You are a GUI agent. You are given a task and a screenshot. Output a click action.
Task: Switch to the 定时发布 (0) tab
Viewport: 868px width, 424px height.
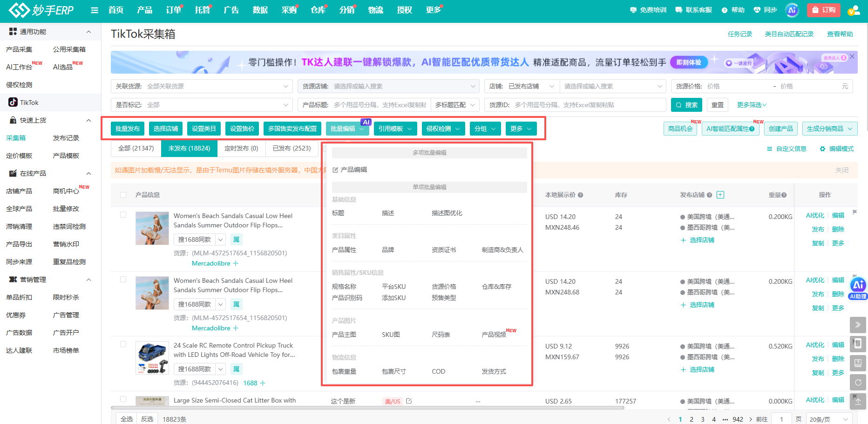click(x=241, y=148)
